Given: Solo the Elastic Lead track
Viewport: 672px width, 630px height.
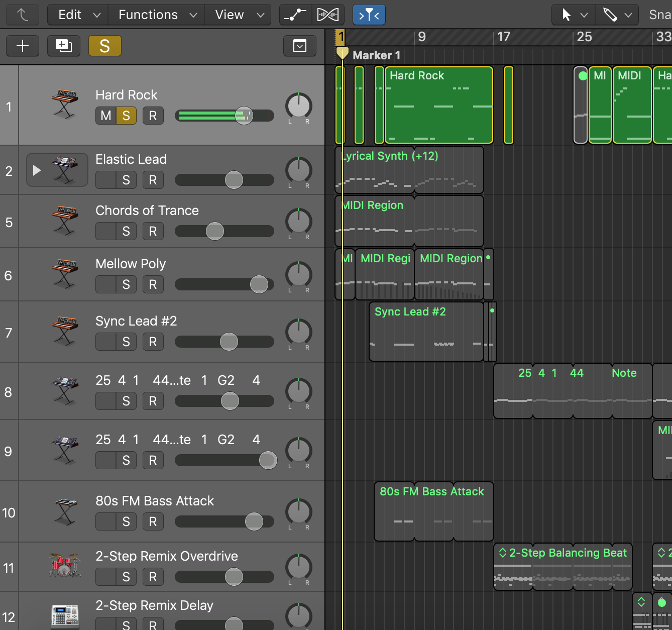Looking at the screenshot, I should [126, 180].
